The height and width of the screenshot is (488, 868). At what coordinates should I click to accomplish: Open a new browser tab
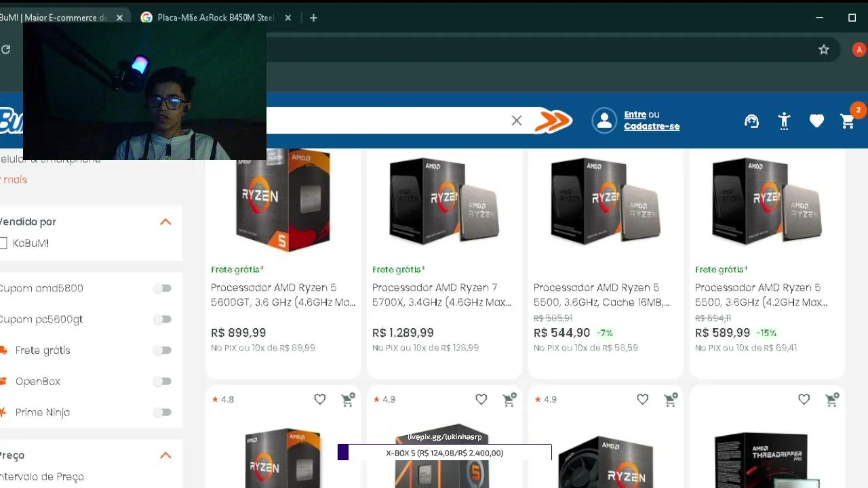pyautogui.click(x=313, y=18)
